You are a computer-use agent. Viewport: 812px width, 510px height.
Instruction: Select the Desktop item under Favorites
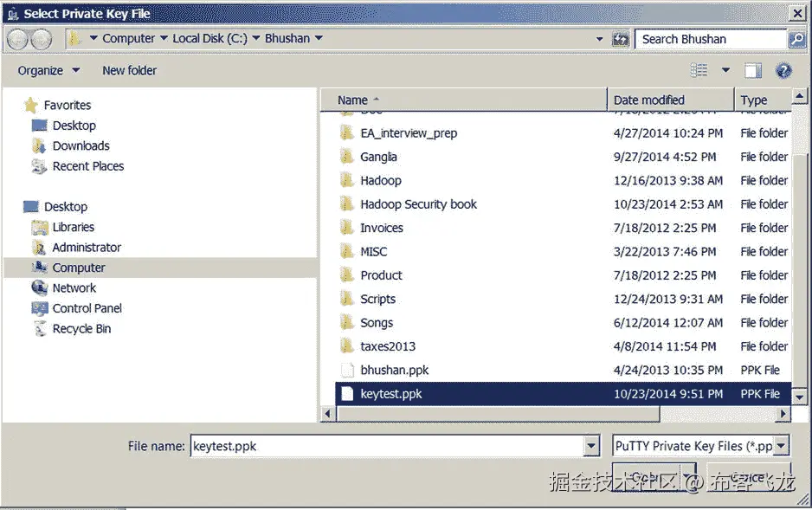coord(74,126)
